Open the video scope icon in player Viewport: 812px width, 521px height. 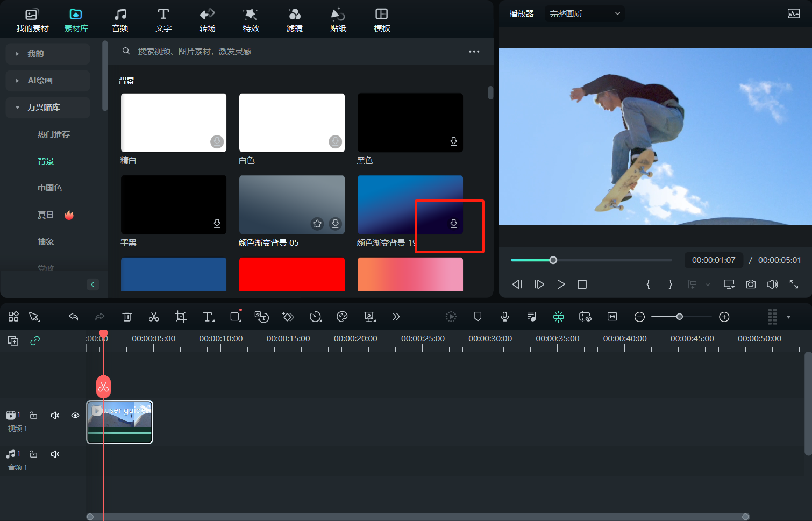pyautogui.click(x=794, y=13)
